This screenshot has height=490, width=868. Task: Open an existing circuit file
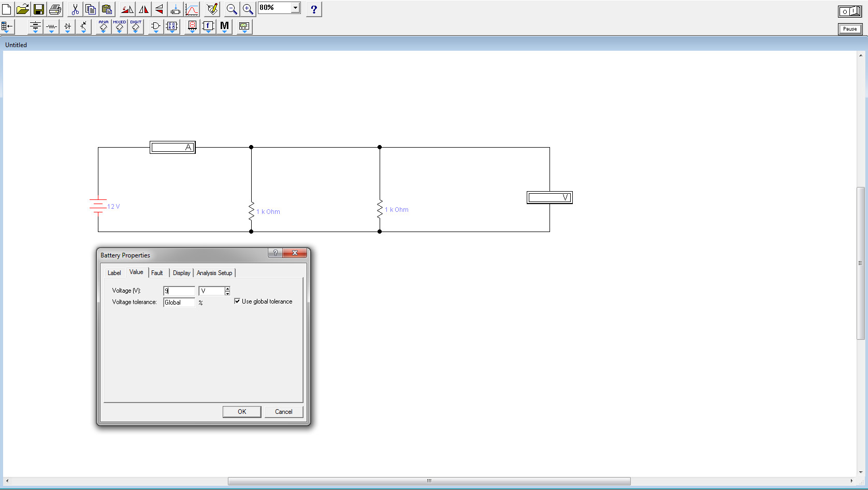22,9
